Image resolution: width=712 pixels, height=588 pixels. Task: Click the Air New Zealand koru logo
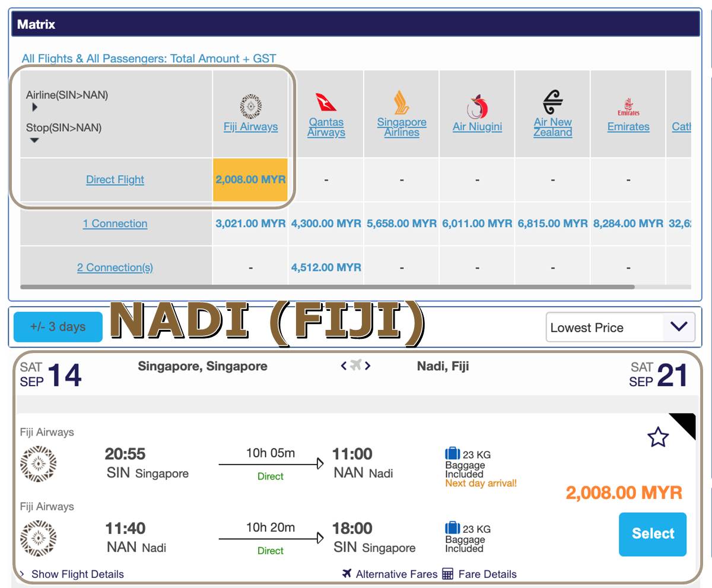552,102
